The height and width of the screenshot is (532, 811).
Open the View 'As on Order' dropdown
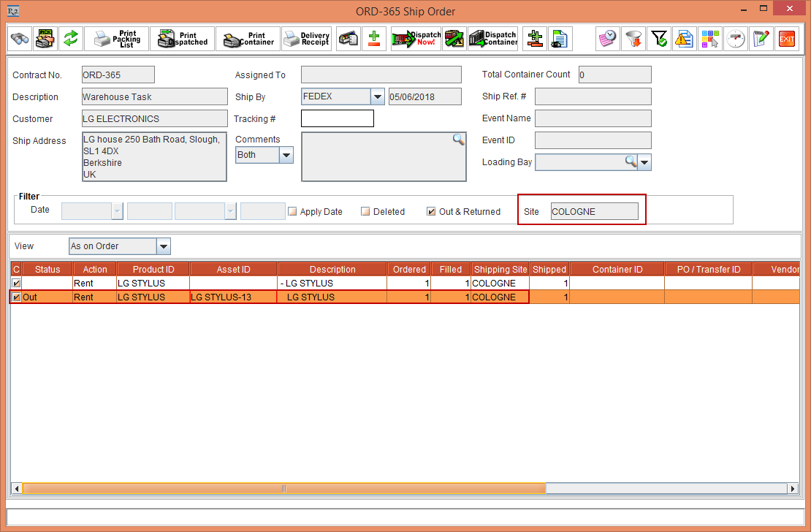point(164,246)
